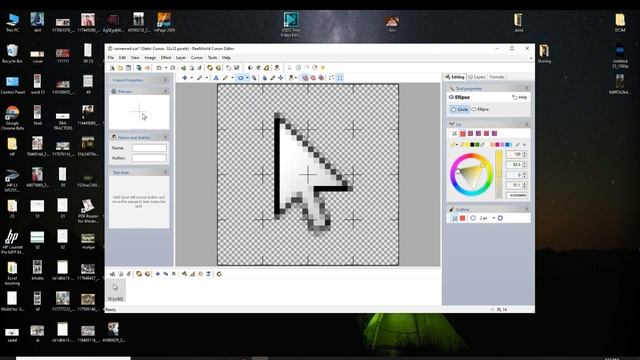
Task: Select the Ellipse tool in drawing toolbar
Action: [240, 78]
